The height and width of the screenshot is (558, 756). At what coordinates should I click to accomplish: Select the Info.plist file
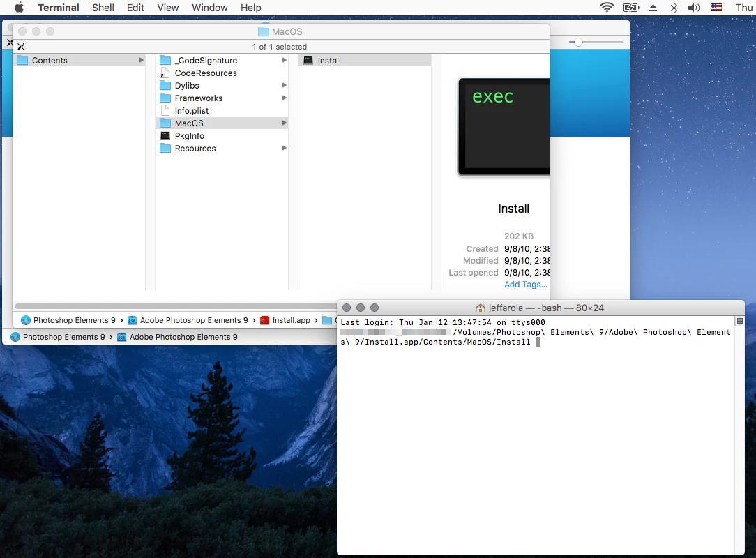point(222,110)
